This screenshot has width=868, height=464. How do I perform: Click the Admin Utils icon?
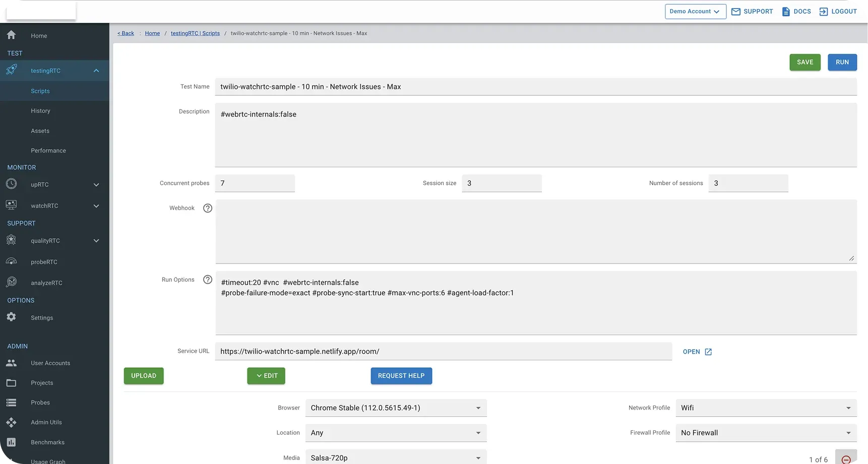11,422
